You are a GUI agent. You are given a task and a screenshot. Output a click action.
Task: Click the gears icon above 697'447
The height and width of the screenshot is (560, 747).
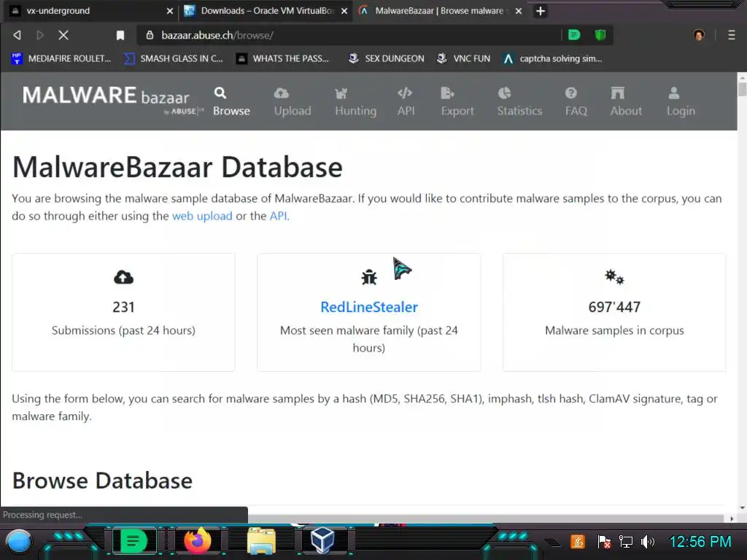point(614,276)
